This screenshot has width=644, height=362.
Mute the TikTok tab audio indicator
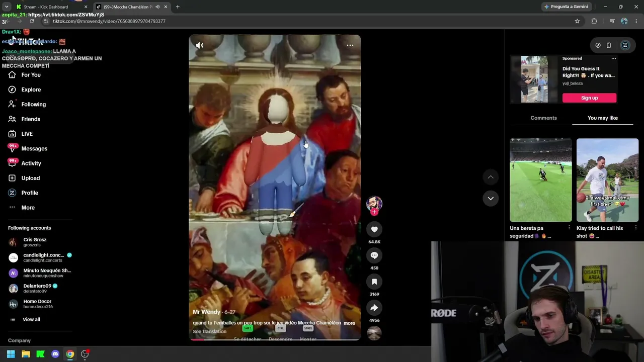coord(157,7)
